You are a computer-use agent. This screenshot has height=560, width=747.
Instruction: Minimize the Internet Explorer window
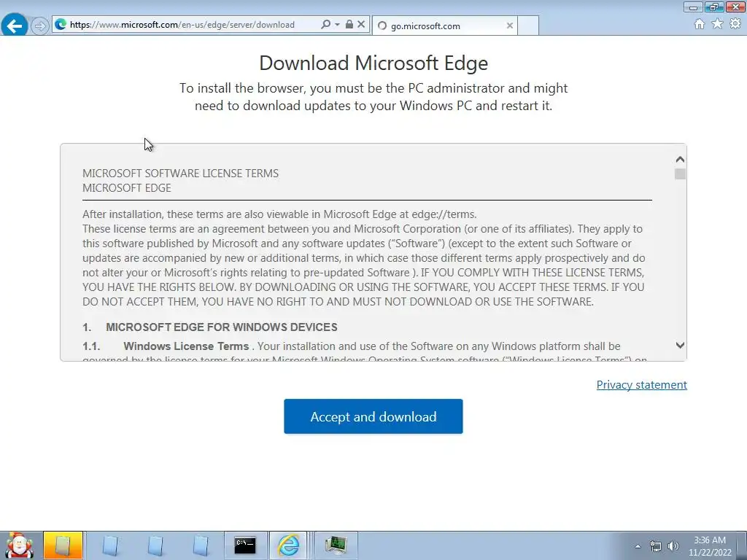point(693,7)
